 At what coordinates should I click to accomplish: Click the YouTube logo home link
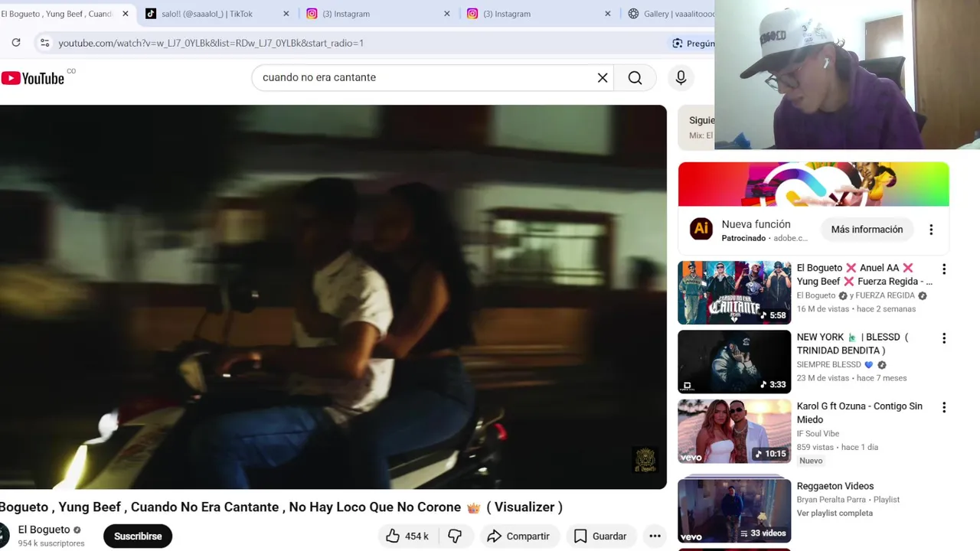click(x=33, y=78)
